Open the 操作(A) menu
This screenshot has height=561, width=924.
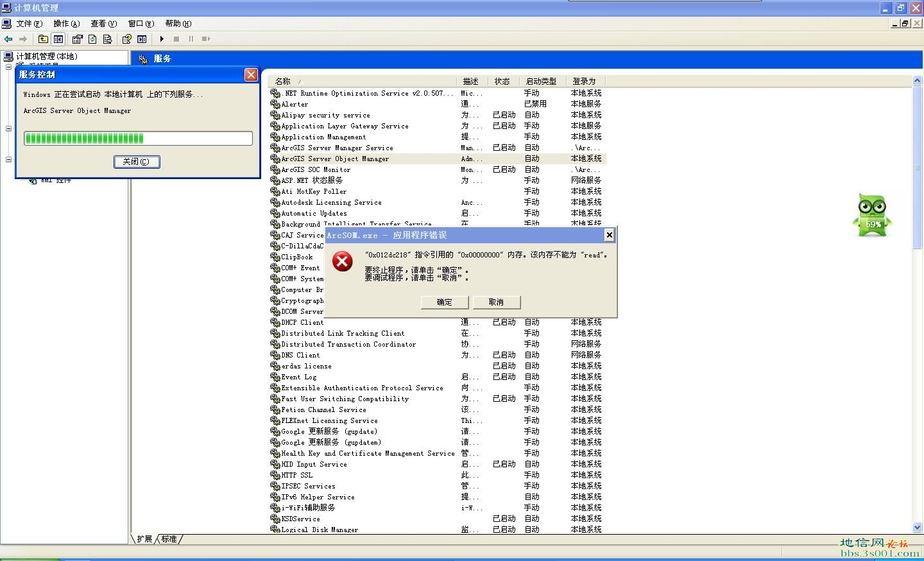(x=67, y=24)
